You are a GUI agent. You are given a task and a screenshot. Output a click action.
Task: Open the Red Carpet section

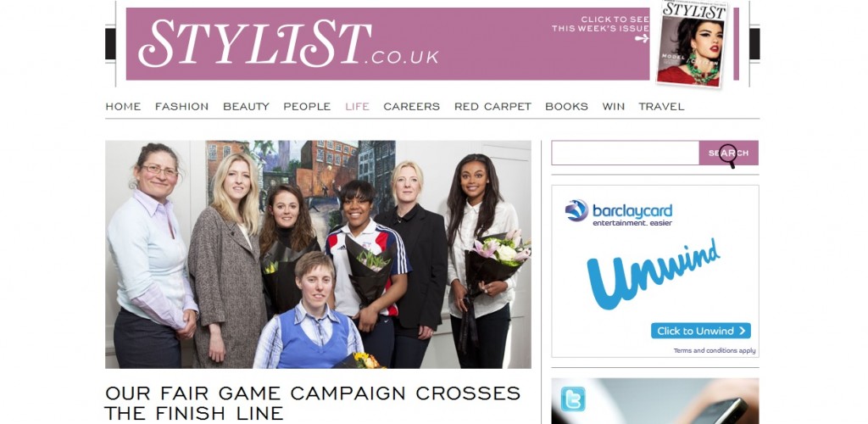[x=492, y=106]
